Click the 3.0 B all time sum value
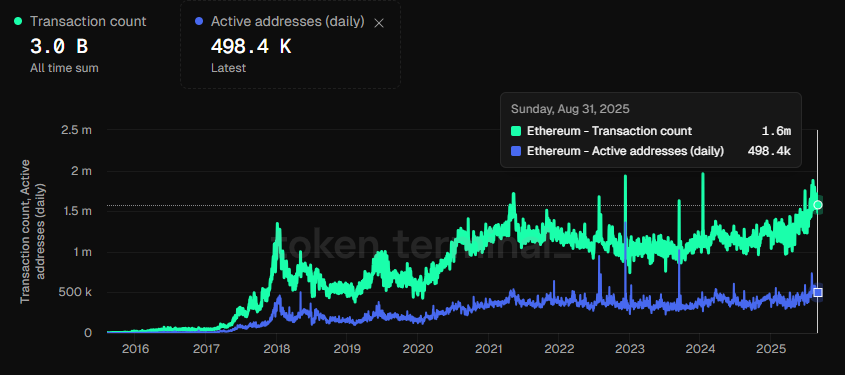This screenshot has width=845, height=375. (x=59, y=47)
